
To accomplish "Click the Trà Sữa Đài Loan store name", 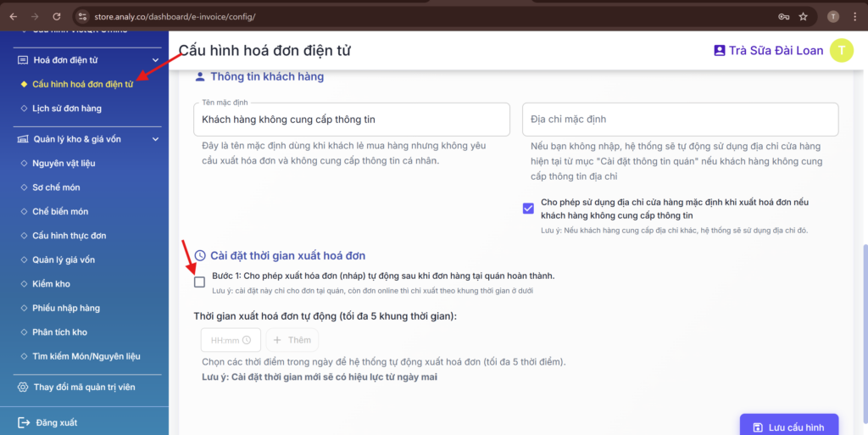I will pos(776,51).
